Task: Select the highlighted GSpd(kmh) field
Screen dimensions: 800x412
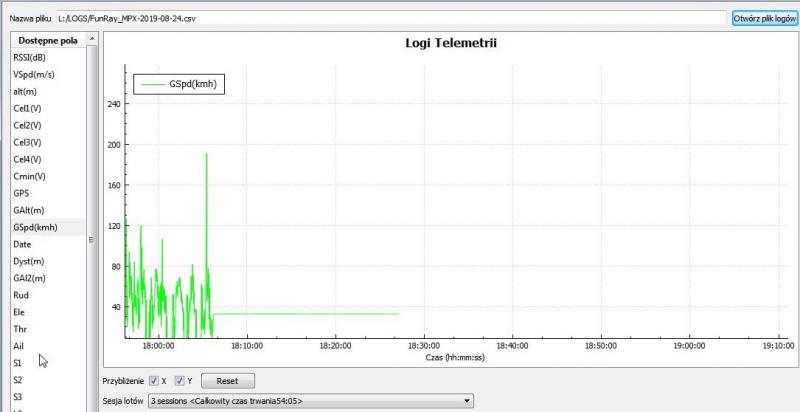Action: pyautogui.click(x=35, y=227)
